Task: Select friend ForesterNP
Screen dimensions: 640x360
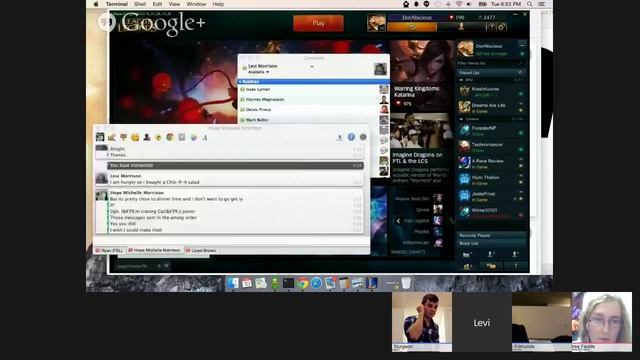Action: coord(491,130)
